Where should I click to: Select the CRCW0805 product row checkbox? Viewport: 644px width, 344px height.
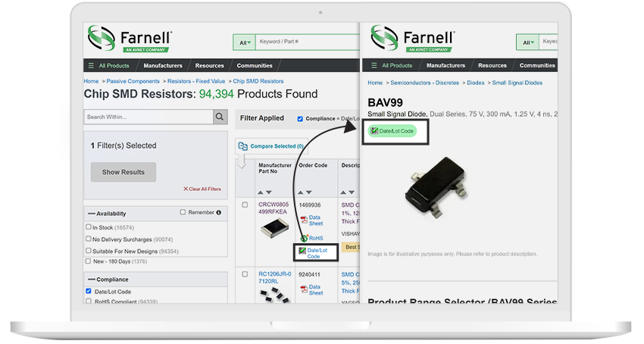coord(244,205)
